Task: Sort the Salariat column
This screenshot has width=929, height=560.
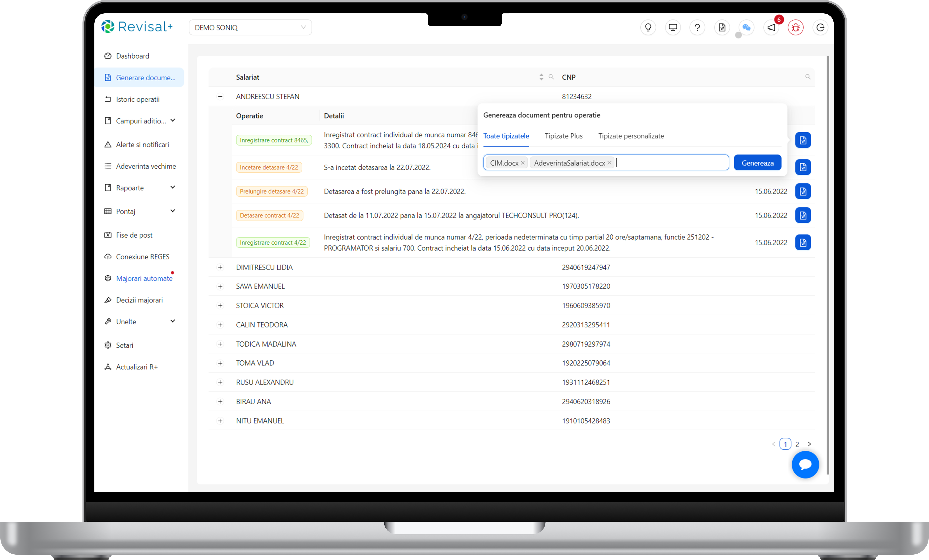Action: click(x=541, y=77)
